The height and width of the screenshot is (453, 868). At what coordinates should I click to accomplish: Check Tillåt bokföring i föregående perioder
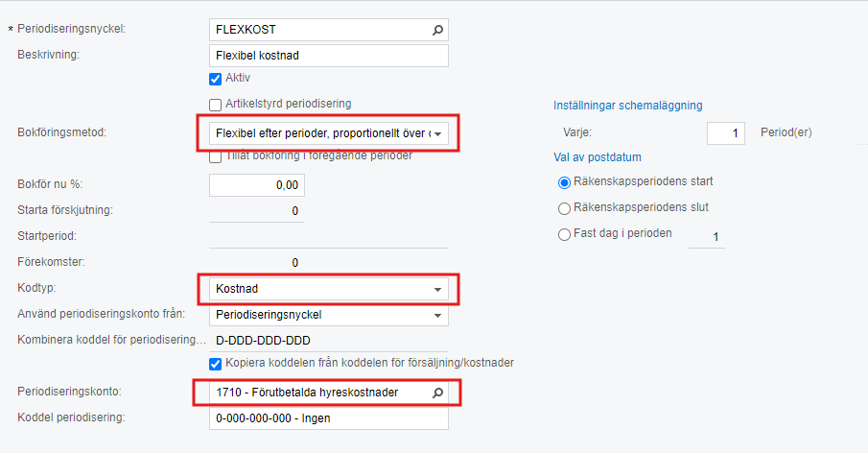click(216, 156)
